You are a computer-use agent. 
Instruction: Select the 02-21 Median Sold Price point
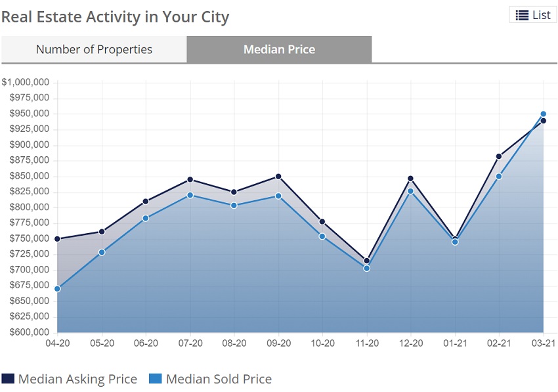click(x=500, y=177)
